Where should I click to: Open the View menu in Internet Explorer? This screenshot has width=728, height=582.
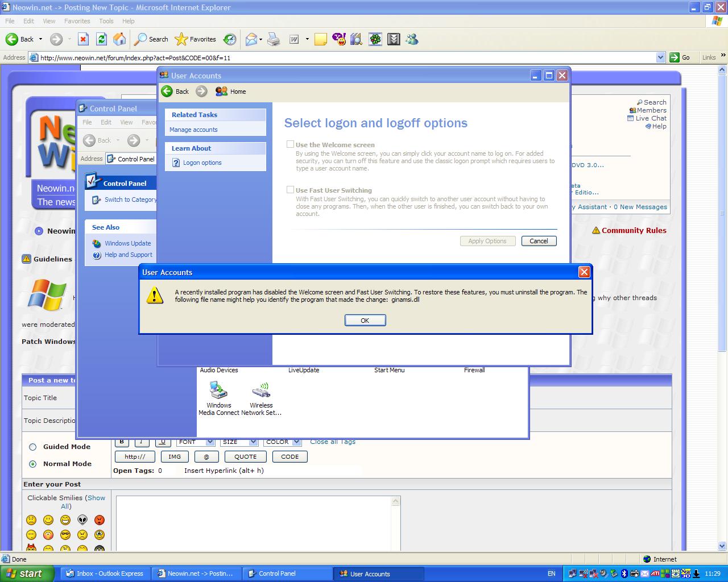click(49, 21)
